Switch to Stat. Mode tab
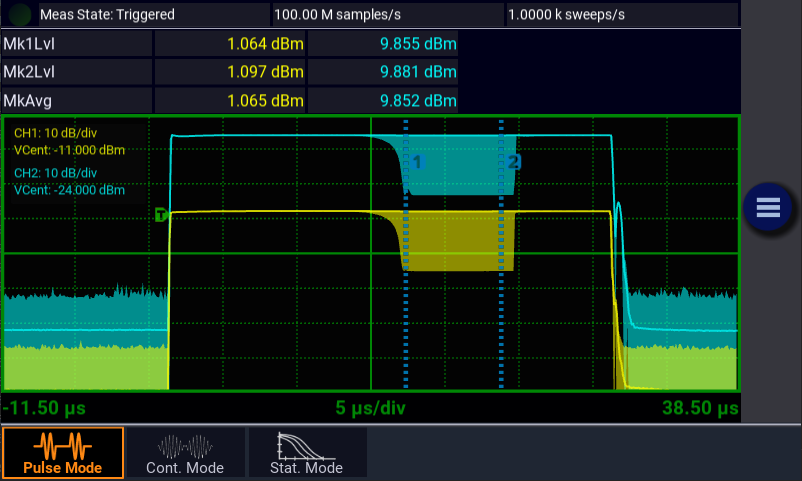This screenshot has width=802, height=481. [x=307, y=453]
